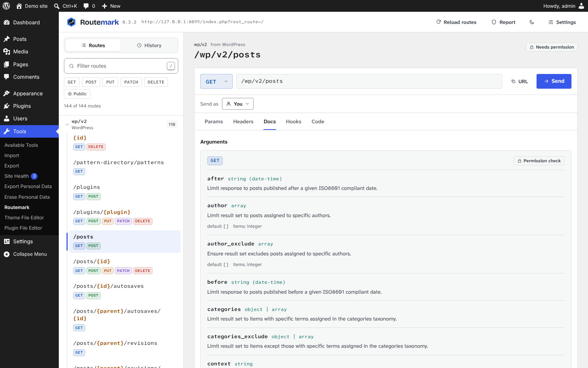Click the Collapse Menu icon
588x368 pixels.
pos(7,254)
